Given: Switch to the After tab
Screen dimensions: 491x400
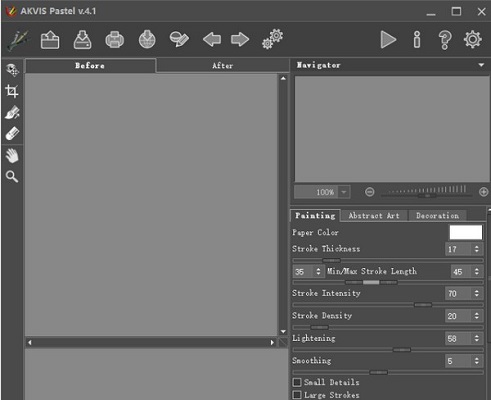Looking at the screenshot, I should (x=223, y=66).
